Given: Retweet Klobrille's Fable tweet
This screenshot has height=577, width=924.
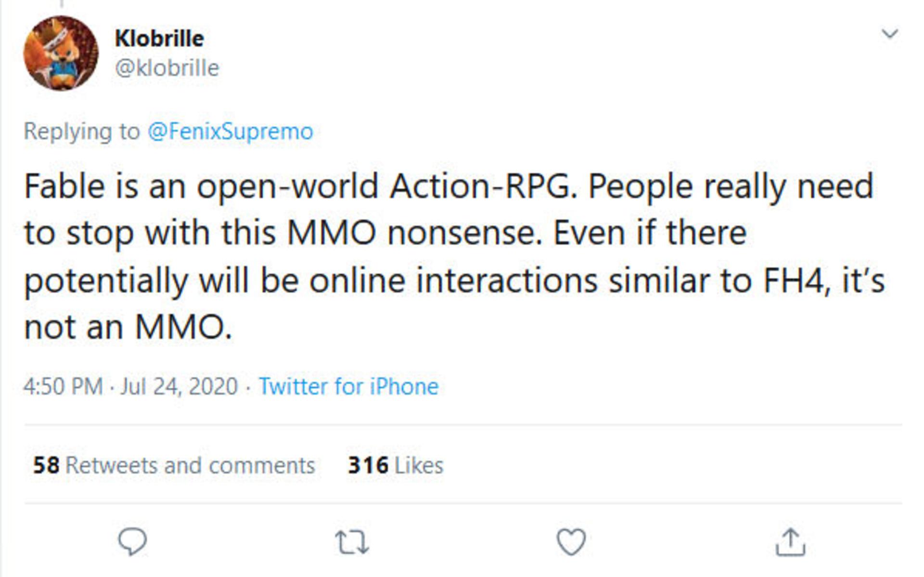Looking at the screenshot, I should pos(352,542).
